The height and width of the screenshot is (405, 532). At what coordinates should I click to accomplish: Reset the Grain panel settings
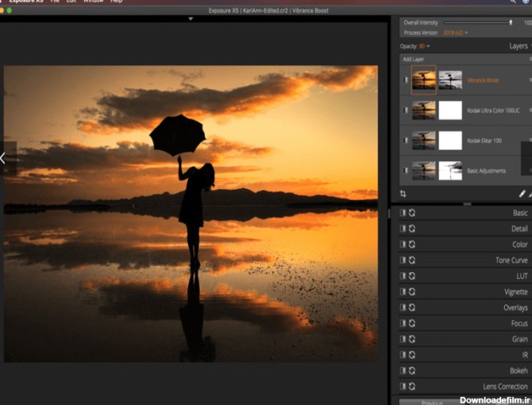pyautogui.click(x=412, y=339)
